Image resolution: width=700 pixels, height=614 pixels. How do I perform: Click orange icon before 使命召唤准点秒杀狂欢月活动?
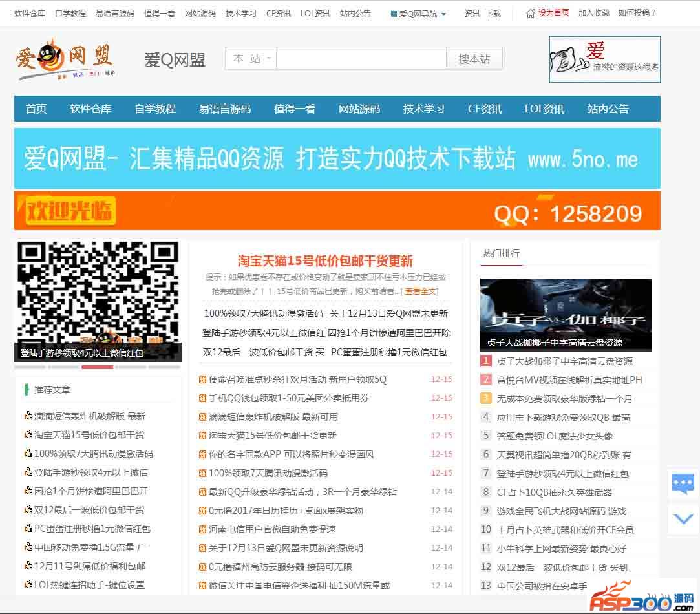[x=202, y=379]
